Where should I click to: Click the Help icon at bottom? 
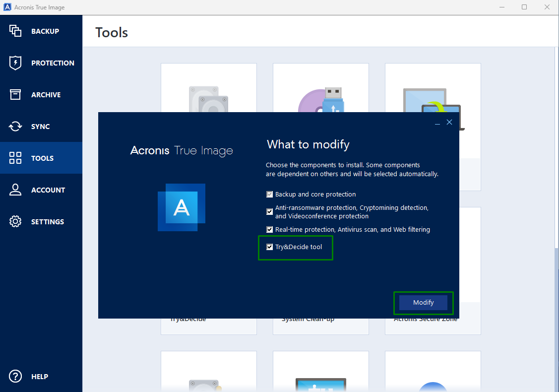click(15, 376)
